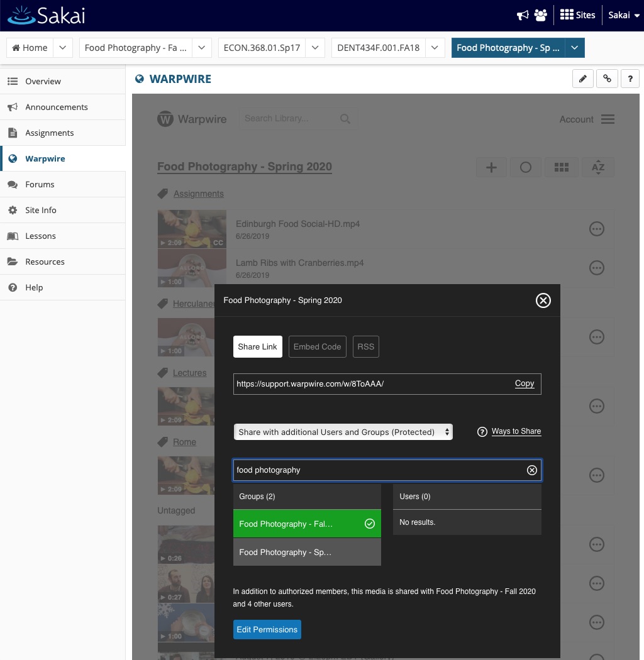
Task: Close the share dialog
Action: (543, 300)
